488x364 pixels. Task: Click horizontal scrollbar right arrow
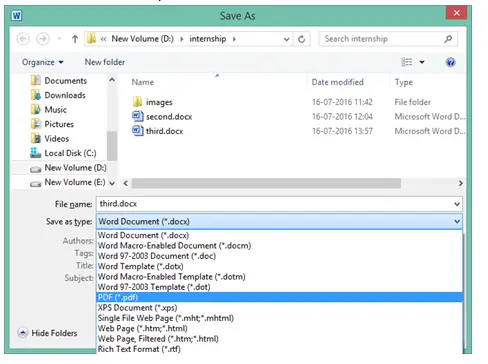pyautogui.click(x=460, y=183)
